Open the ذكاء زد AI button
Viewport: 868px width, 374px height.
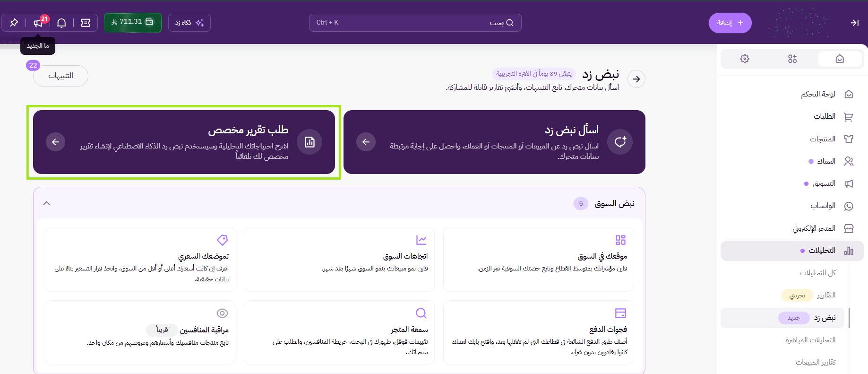189,22
